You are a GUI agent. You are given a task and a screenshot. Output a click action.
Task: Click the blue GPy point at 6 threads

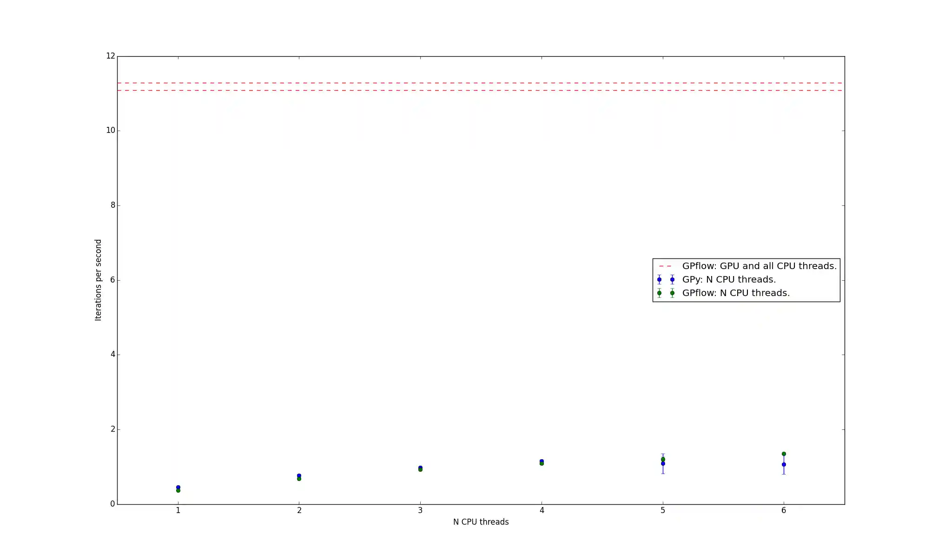pos(784,464)
